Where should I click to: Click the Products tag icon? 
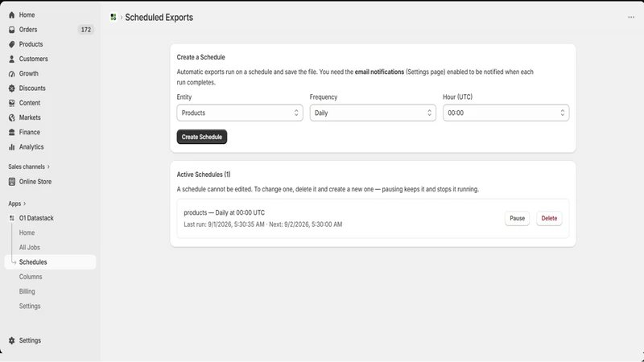coord(11,44)
